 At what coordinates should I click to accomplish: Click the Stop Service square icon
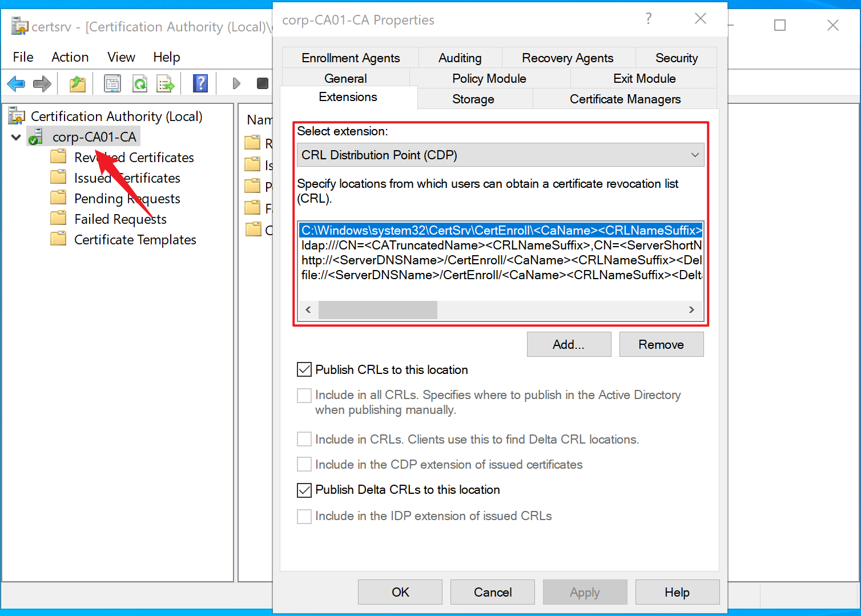click(263, 83)
